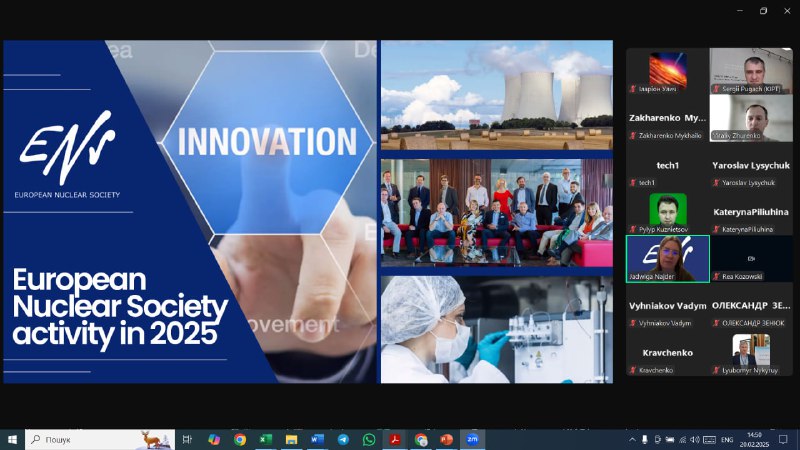Switch to Word on the taskbar
The image size is (800, 450).
click(x=317, y=439)
